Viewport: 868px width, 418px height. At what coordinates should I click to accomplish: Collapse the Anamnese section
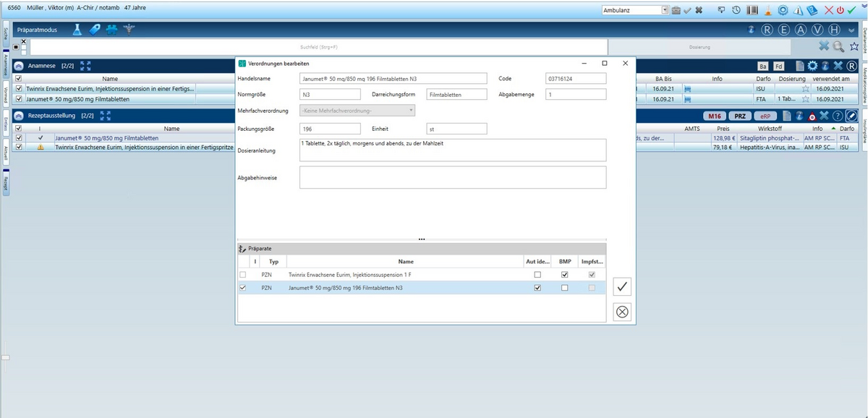point(19,66)
